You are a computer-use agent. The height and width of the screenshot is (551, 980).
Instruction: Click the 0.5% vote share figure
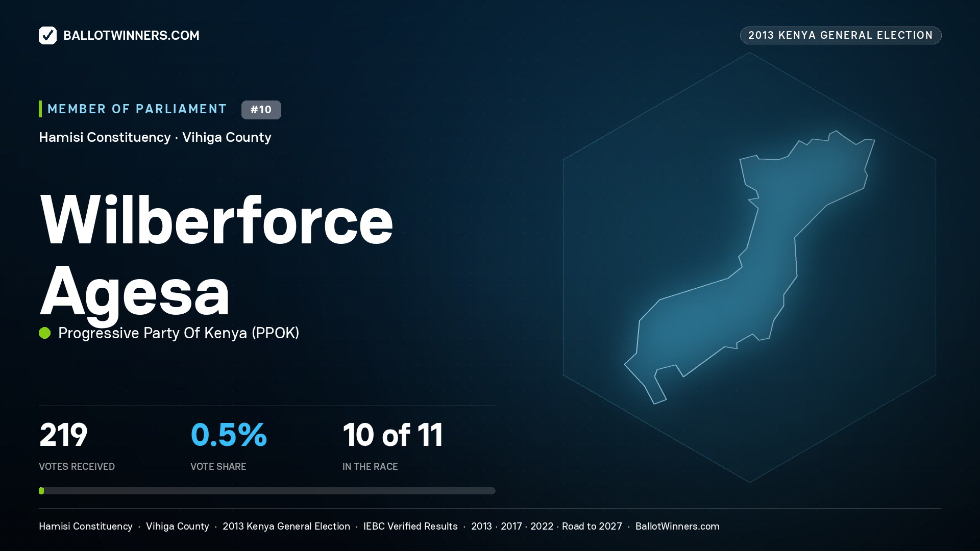(x=229, y=435)
